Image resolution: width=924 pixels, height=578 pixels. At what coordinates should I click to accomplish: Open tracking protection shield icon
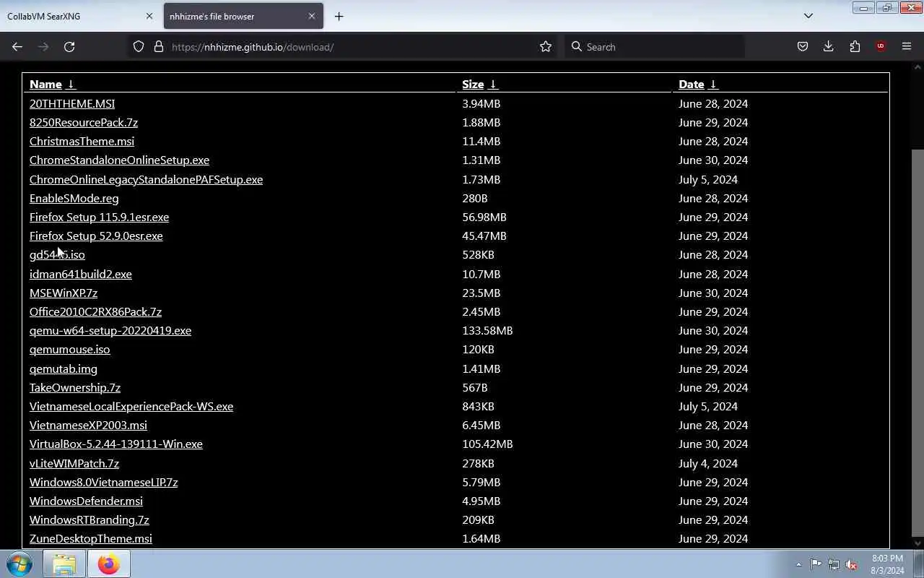(139, 46)
